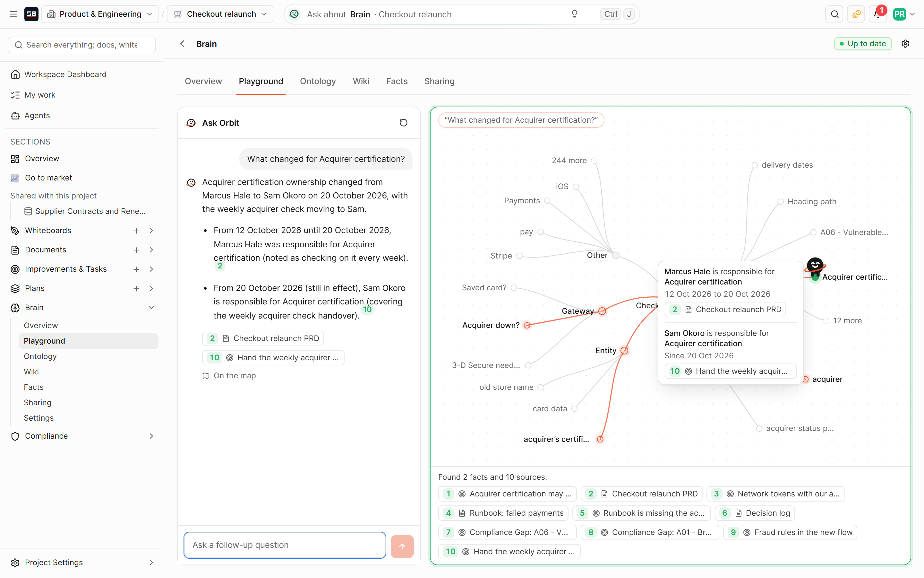The image size is (924, 578).
Task: Switch to the Overview tab
Action: point(203,81)
